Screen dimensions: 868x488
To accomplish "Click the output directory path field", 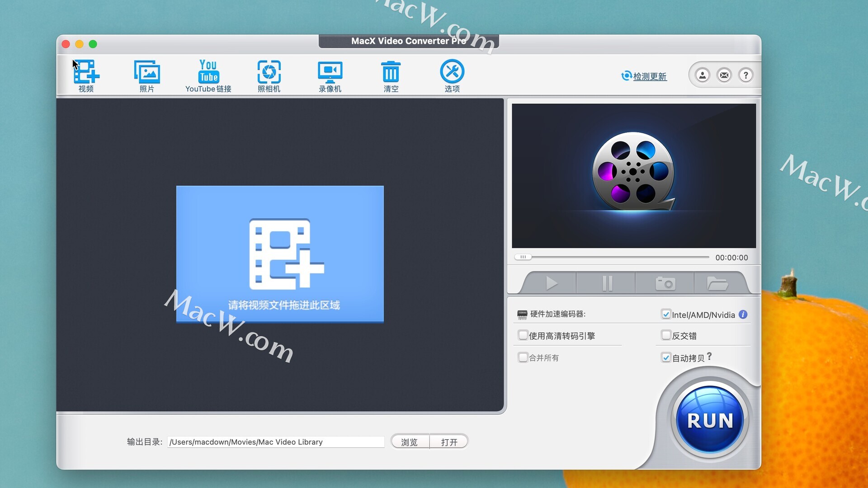I will point(276,442).
